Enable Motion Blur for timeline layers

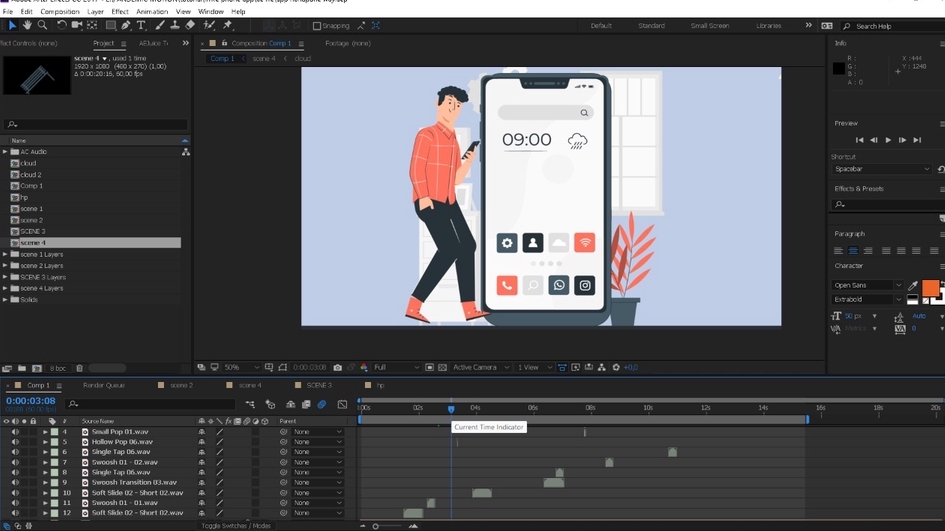pyautogui.click(x=322, y=404)
